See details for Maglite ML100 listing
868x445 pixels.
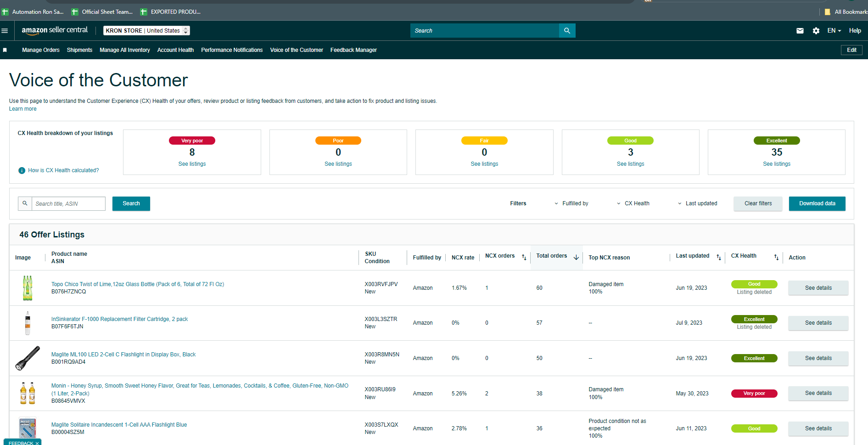[818, 358]
